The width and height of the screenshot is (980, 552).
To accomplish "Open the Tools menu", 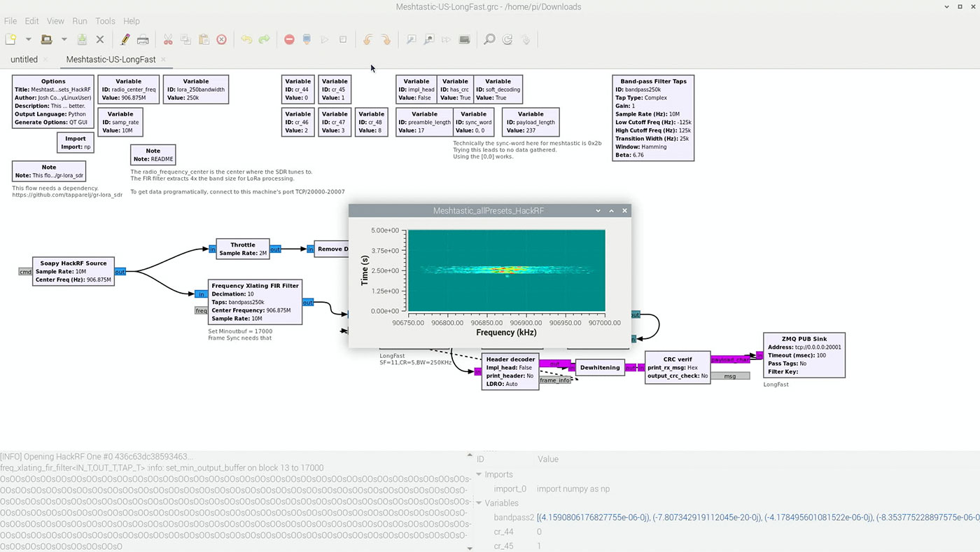I will pyautogui.click(x=105, y=21).
